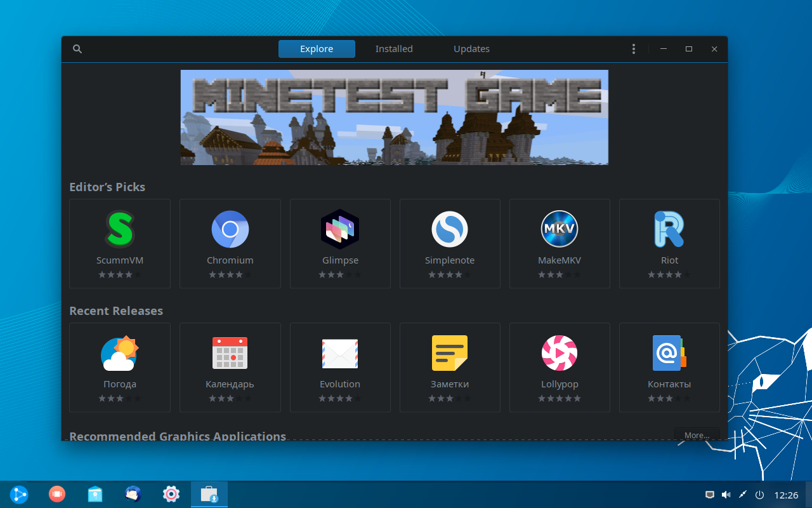Click the More... button for graphics applications
The height and width of the screenshot is (508, 812).
(697, 434)
